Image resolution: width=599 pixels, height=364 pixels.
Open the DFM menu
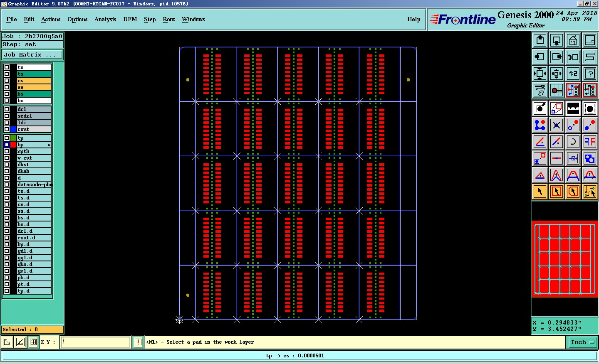coord(130,19)
